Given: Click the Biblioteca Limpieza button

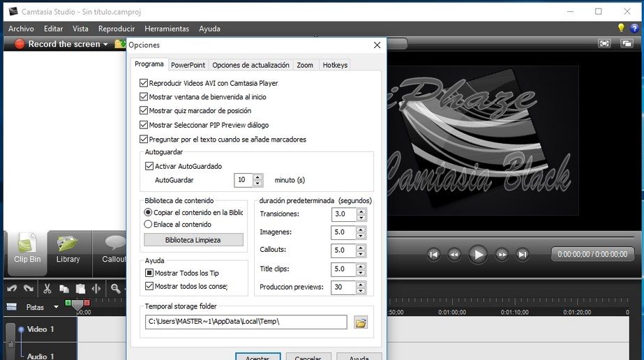Looking at the screenshot, I should [193, 240].
